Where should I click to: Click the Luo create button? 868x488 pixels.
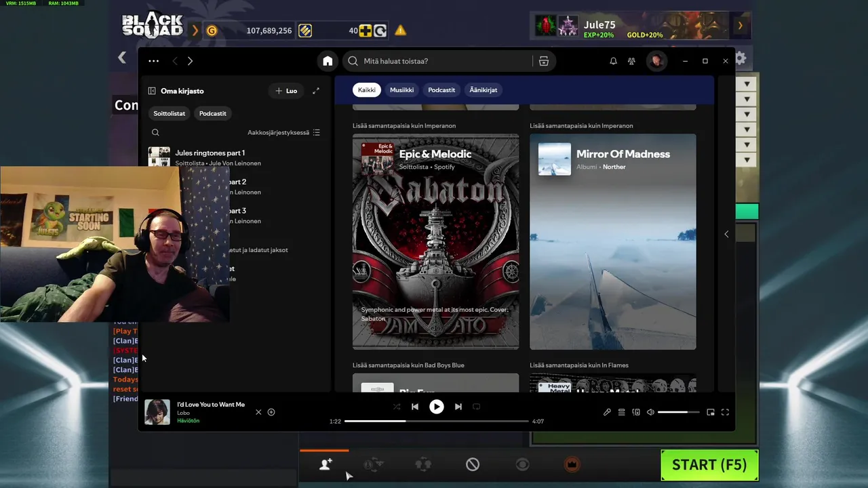click(x=285, y=91)
